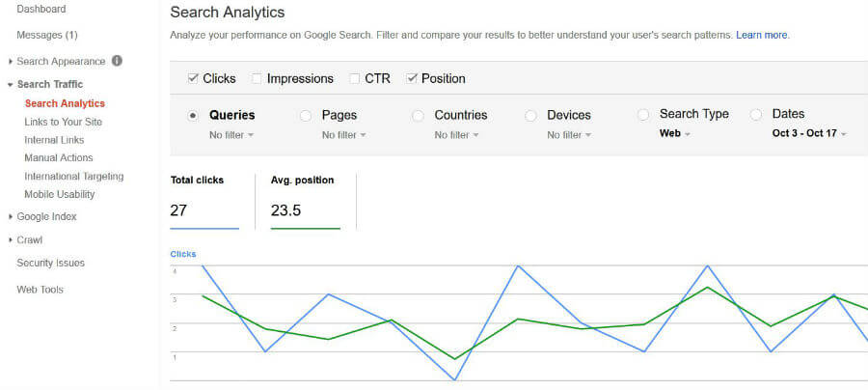The image size is (868, 390).
Task: Go to Mobile Usability page
Action: (x=59, y=194)
